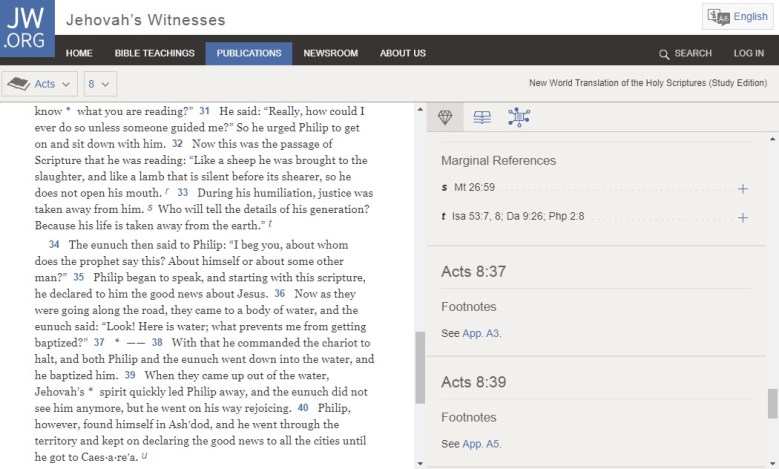Open the Study gem tab icon

(x=445, y=117)
